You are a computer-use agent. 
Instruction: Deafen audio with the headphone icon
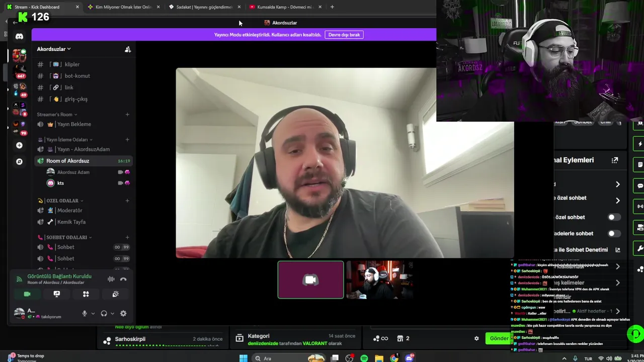[104, 313]
